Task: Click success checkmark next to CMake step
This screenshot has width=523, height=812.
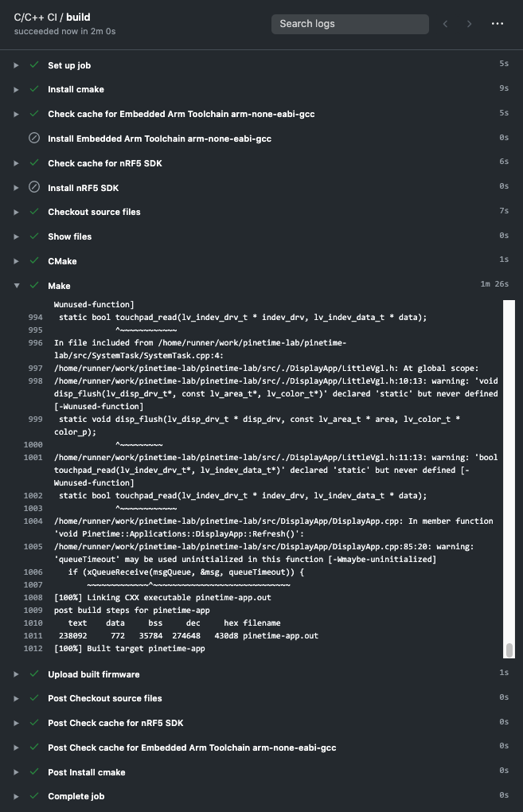Action: click(x=33, y=261)
